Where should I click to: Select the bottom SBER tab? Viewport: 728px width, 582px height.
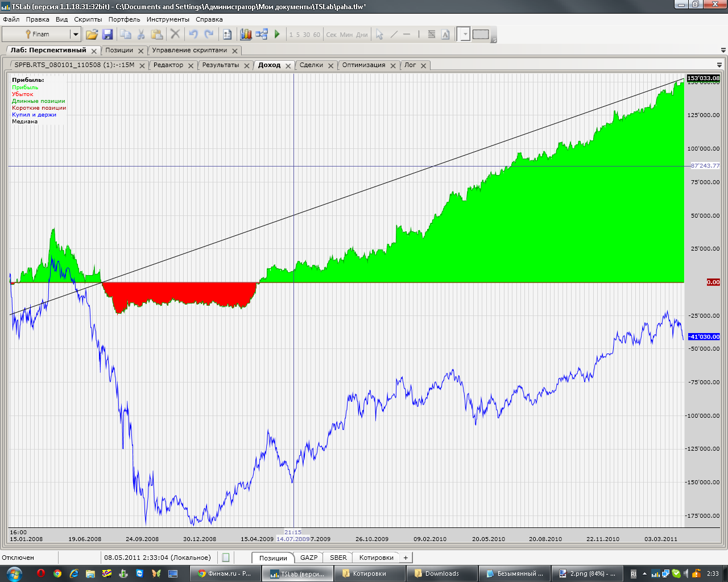338,558
